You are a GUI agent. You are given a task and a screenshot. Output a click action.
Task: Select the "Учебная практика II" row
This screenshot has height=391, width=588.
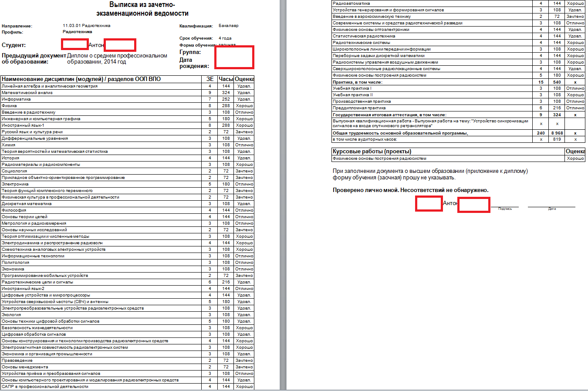[x=458, y=95]
